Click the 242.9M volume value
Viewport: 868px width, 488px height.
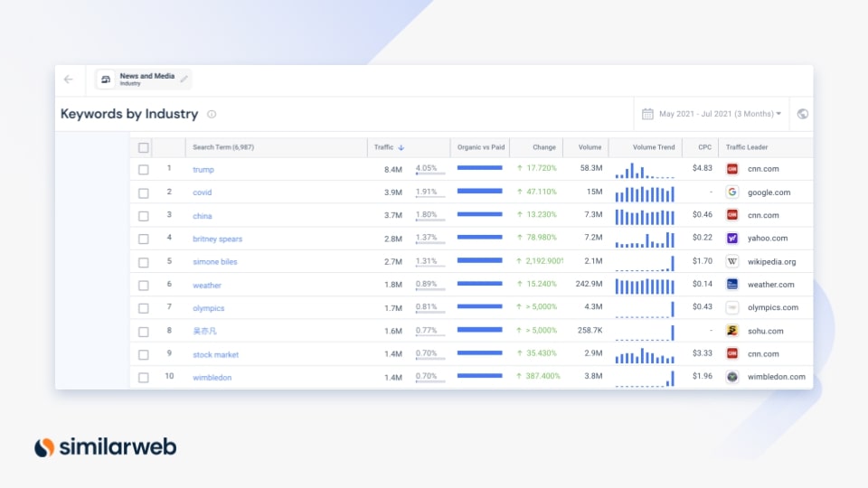point(589,284)
